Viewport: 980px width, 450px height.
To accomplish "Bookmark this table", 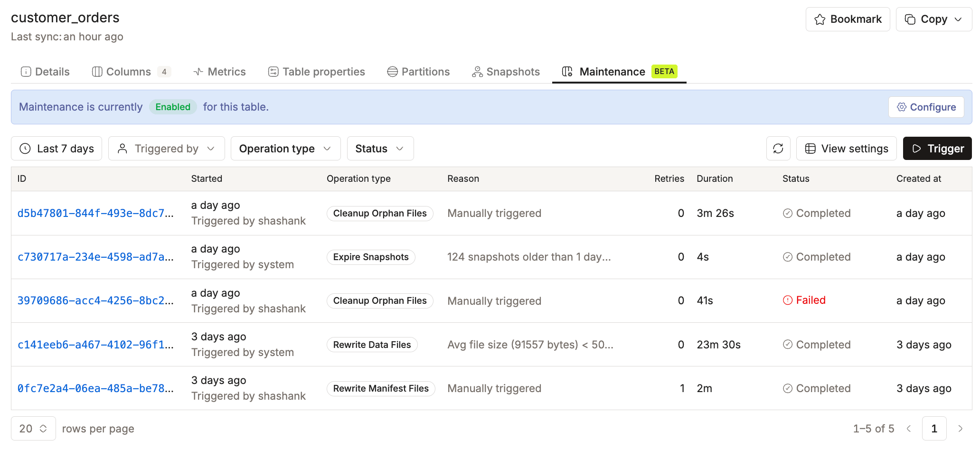I will coord(848,19).
